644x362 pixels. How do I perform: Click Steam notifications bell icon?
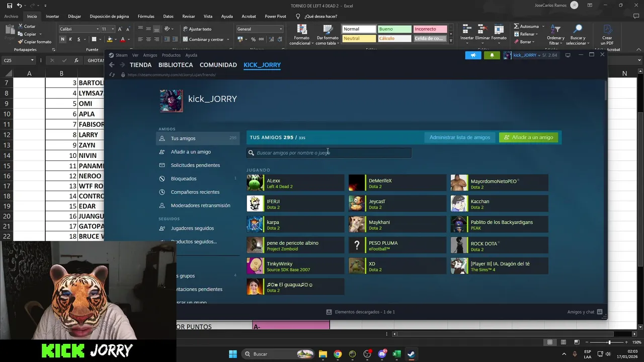(492, 55)
